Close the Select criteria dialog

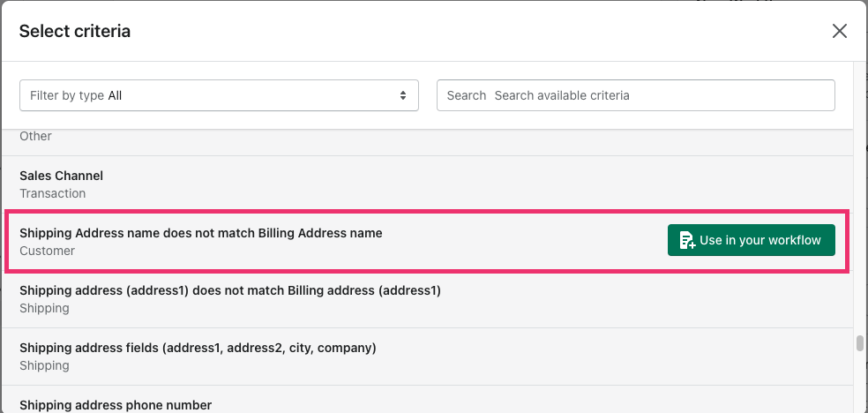pos(839,31)
